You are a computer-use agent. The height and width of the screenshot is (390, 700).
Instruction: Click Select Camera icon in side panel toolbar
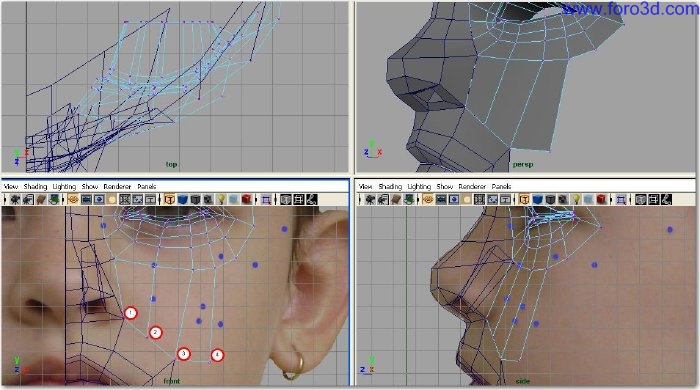371,199
